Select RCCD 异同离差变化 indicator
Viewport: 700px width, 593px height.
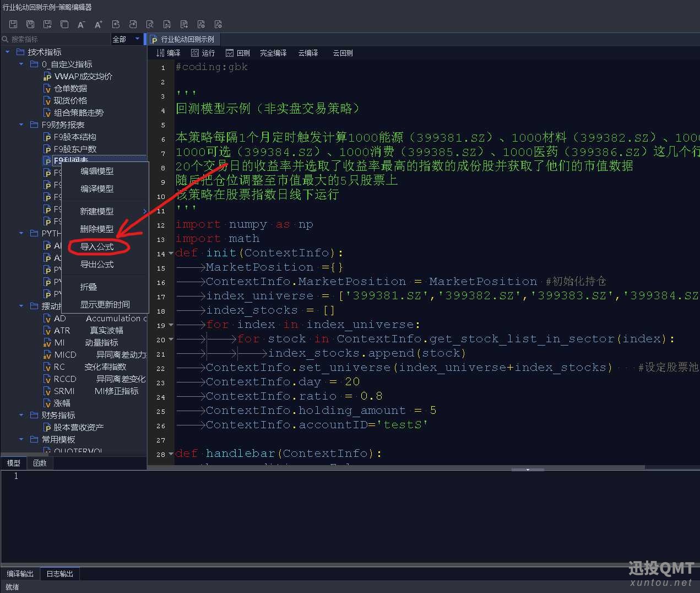95,379
